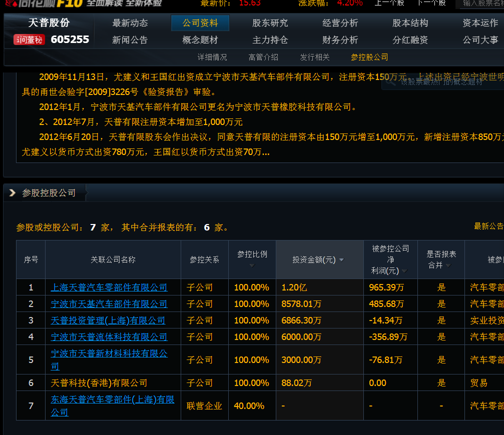Select the 参控股公司 sub-tab

(x=369, y=57)
